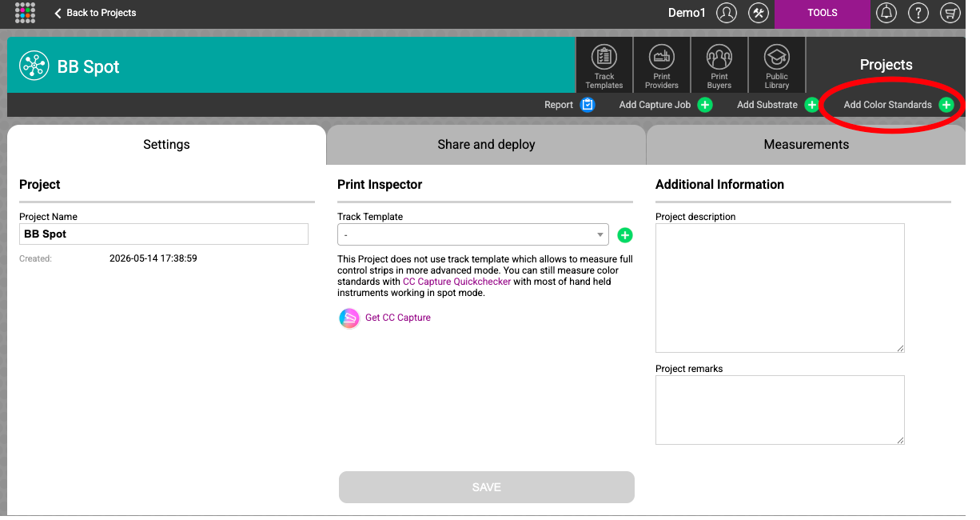Switch to the Measurements tab
Viewport: 980px width, 520px height.
806,145
